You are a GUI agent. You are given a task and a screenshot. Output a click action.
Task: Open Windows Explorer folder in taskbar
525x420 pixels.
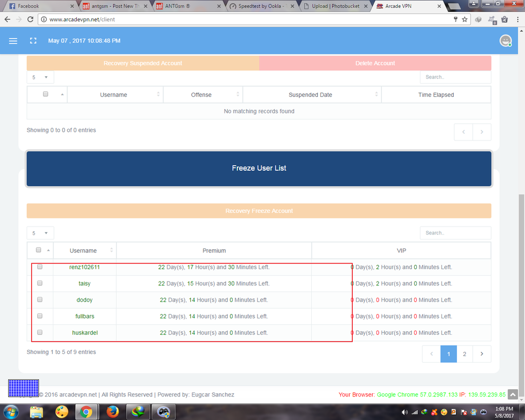pyautogui.click(x=36, y=412)
